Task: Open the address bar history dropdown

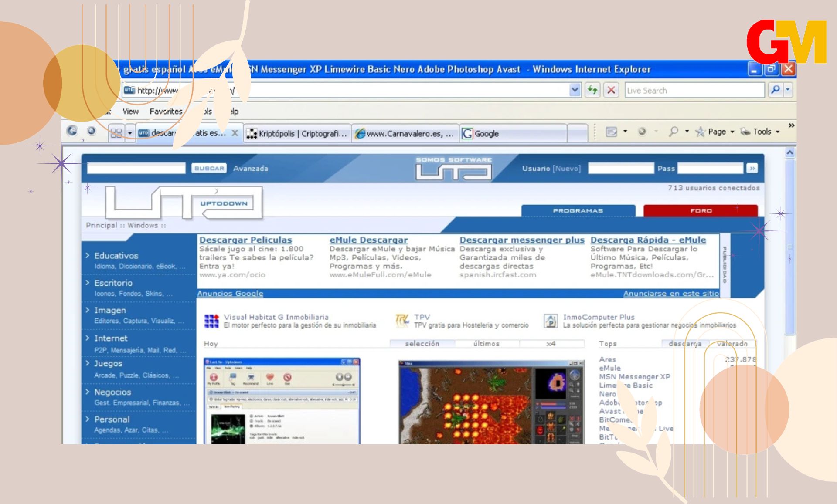Action: point(575,90)
